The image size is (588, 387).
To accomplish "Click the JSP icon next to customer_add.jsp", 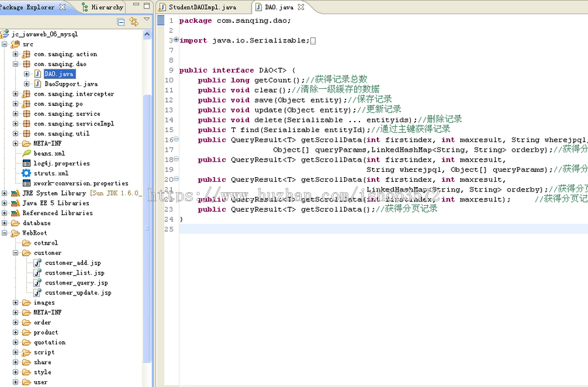I will click(x=36, y=262).
